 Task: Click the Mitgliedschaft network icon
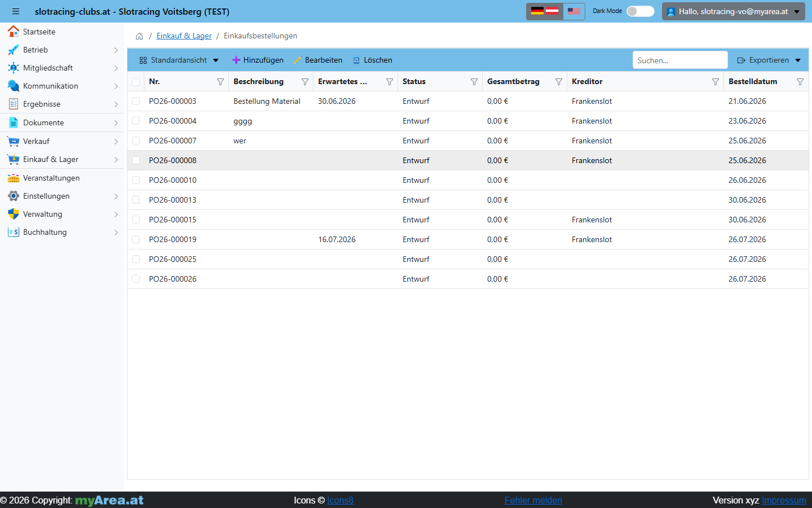tap(14, 68)
